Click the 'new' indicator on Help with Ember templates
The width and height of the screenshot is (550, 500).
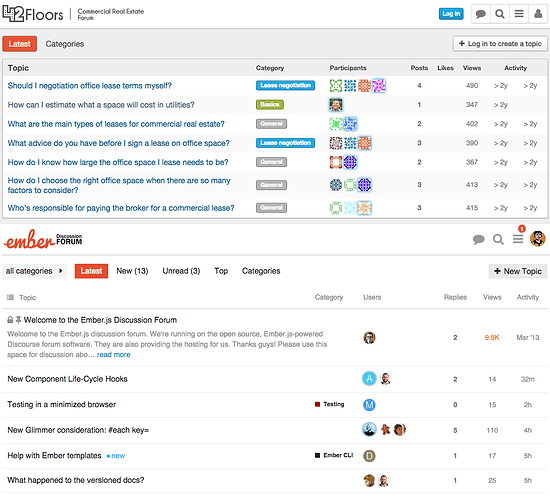116,456
